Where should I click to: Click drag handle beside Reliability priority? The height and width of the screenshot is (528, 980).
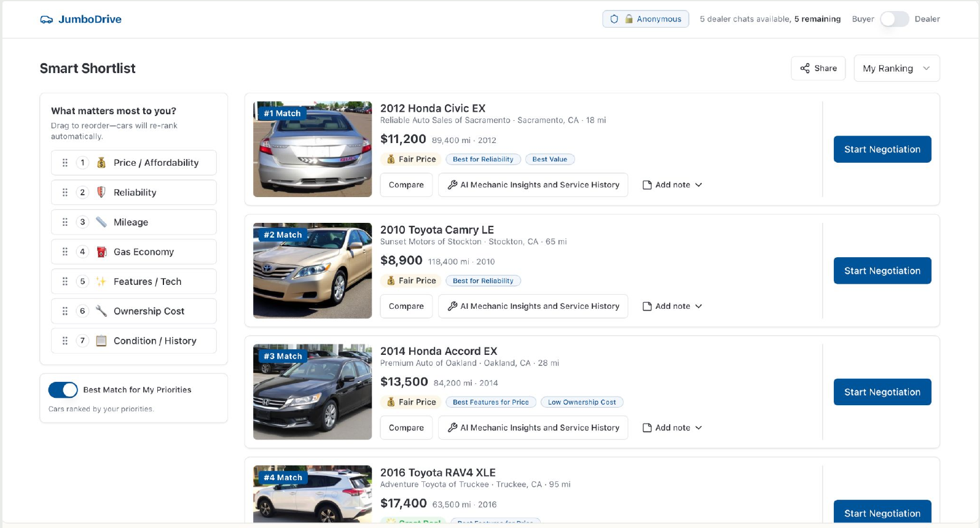coord(65,192)
